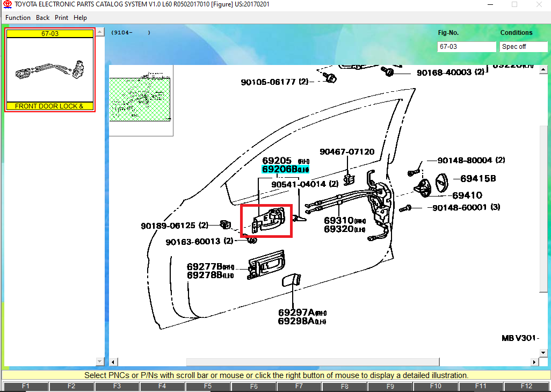551x392 pixels.
Task: Click the Conditions Spec off field
Action: coord(523,47)
